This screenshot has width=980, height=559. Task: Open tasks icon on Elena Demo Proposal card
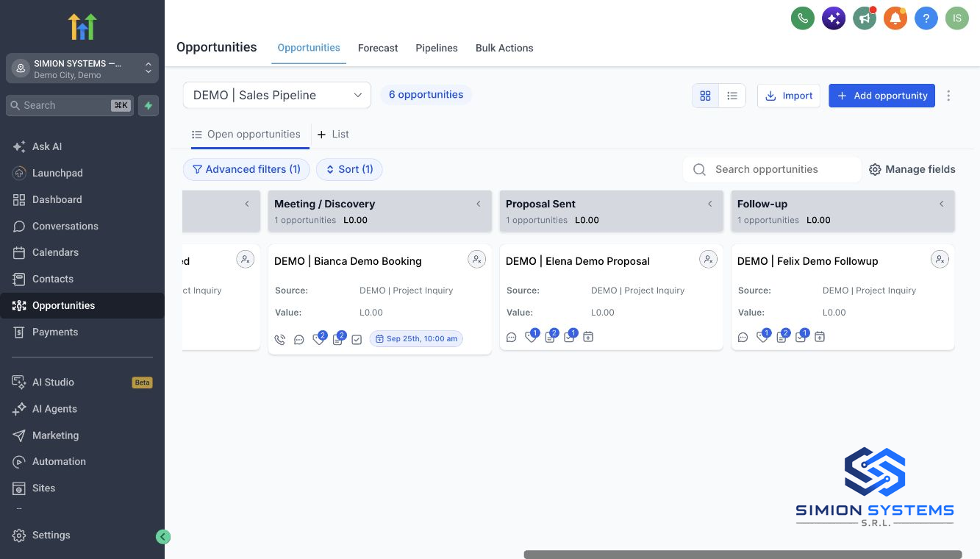point(569,337)
